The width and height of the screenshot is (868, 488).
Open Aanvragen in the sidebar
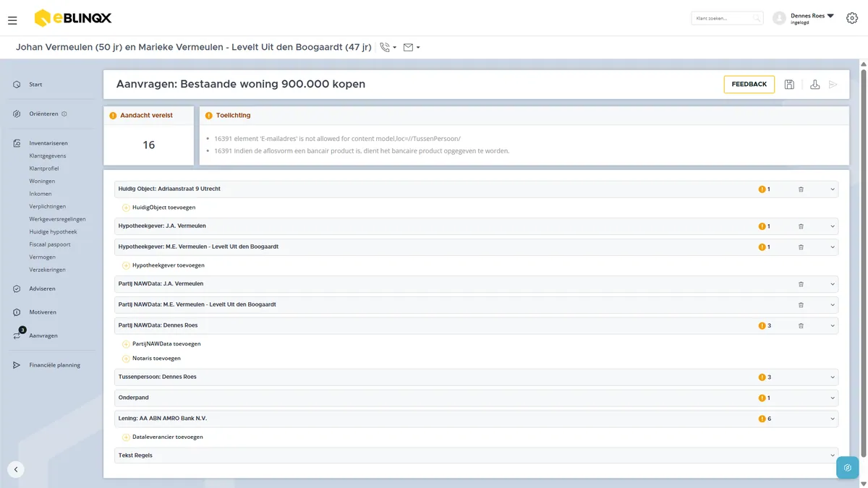[43, 335]
